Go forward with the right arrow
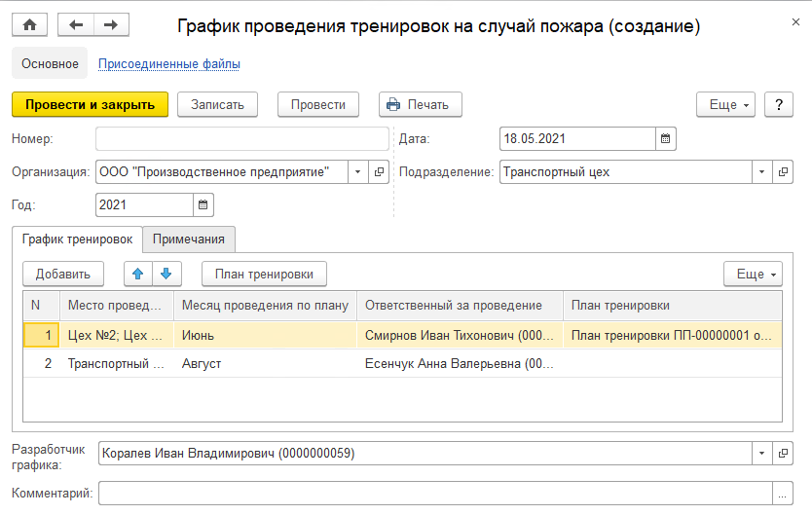This screenshot has width=812, height=515. 110,25
